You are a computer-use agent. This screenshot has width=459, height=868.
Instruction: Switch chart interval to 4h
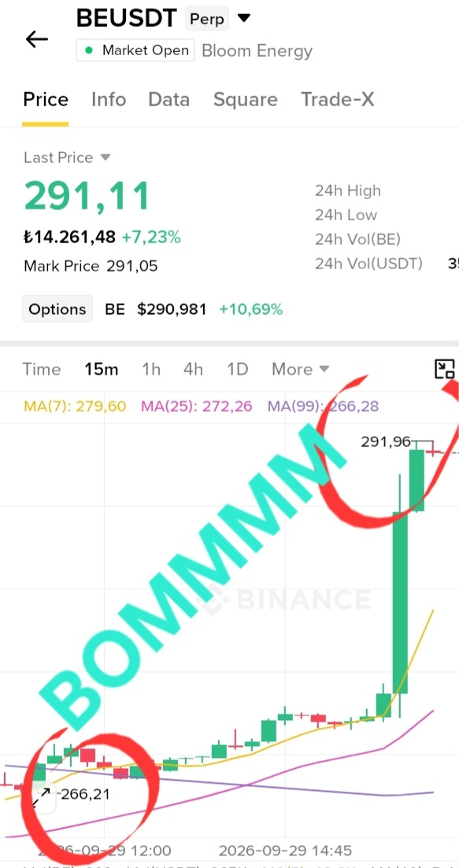pos(193,369)
